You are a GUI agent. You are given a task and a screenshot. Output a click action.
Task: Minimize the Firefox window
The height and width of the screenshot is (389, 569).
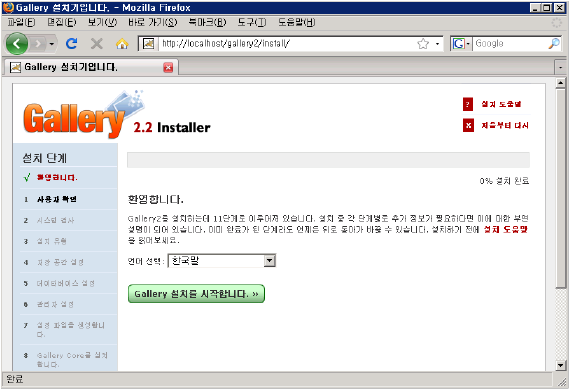tap(535, 8)
